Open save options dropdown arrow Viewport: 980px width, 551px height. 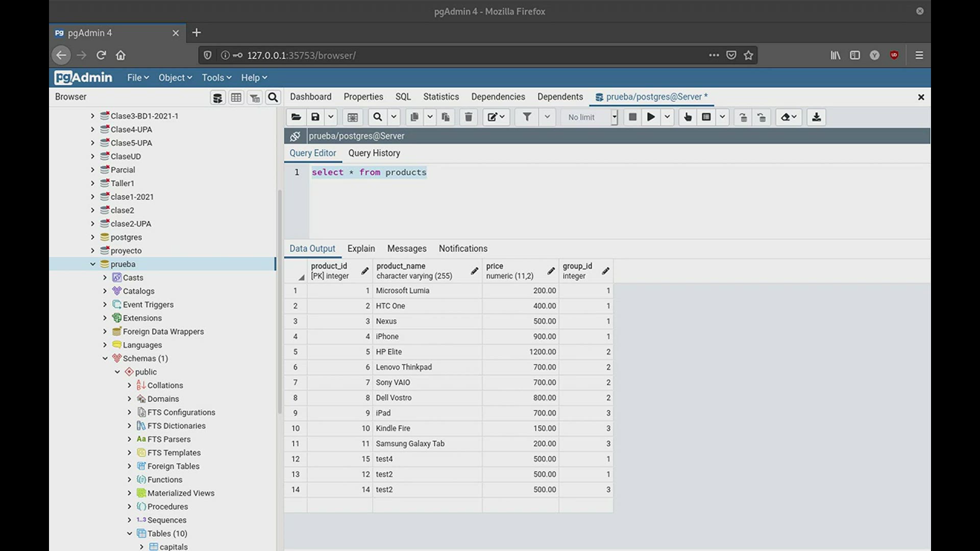tap(331, 117)
